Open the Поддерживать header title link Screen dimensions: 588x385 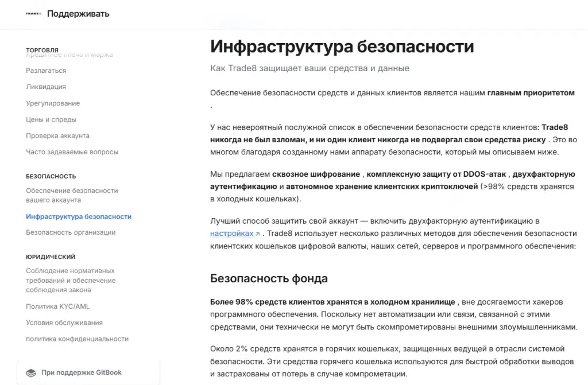coord(78,14)
